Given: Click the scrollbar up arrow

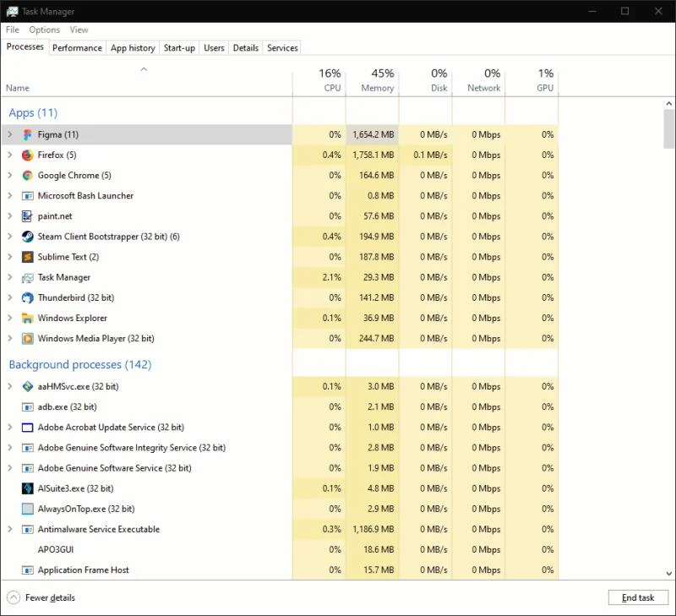Looking at the screenshot, I should coord(668,103).
